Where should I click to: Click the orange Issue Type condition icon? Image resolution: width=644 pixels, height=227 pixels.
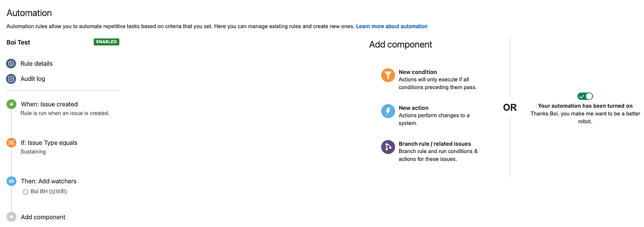coord(11,143)
